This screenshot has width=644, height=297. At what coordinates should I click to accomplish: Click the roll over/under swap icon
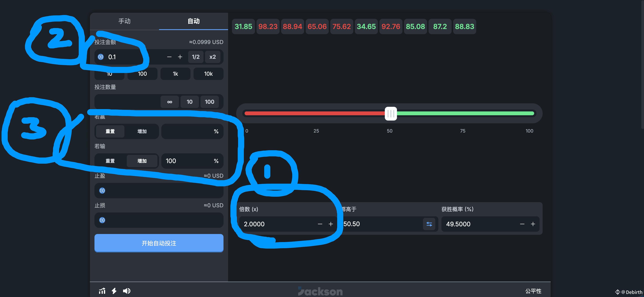click(429, 224)
